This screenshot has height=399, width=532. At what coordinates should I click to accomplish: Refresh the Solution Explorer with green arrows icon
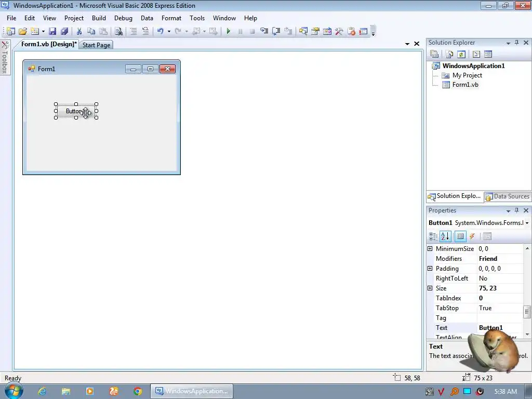click(x=461, y=54)
